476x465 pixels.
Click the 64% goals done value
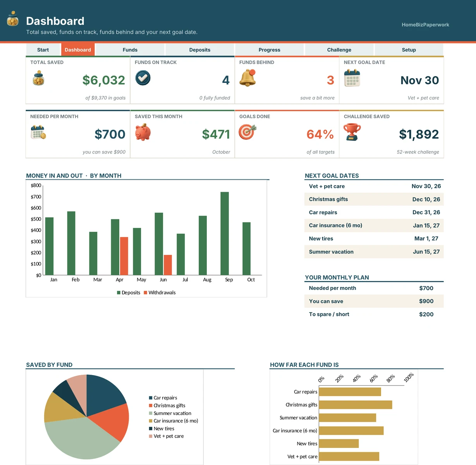tap(320, 134)
